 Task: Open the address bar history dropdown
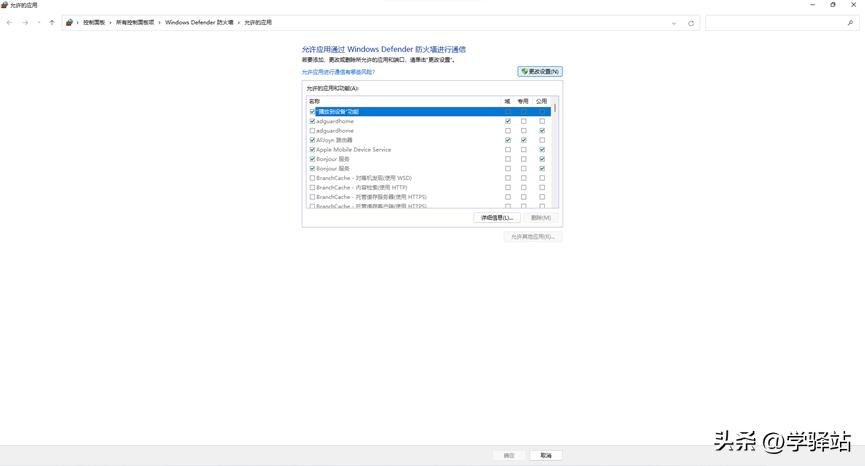(x=674, y=23)
